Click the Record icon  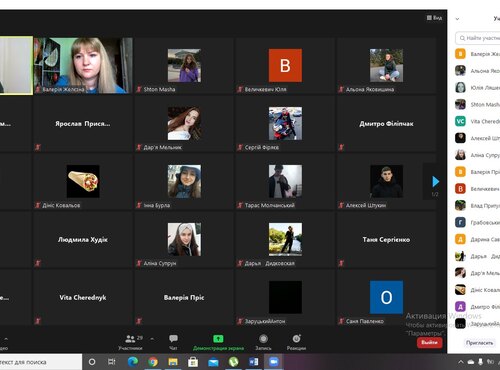coord(263,339)
